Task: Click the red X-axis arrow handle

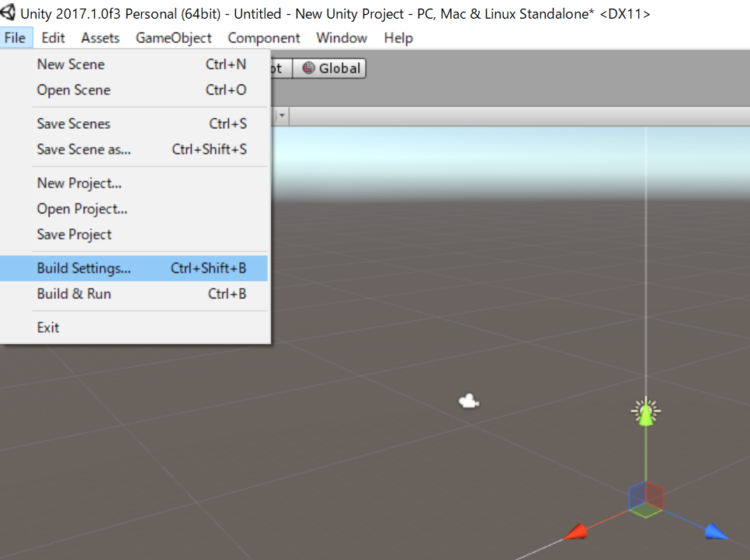Action: click(575, 531)
